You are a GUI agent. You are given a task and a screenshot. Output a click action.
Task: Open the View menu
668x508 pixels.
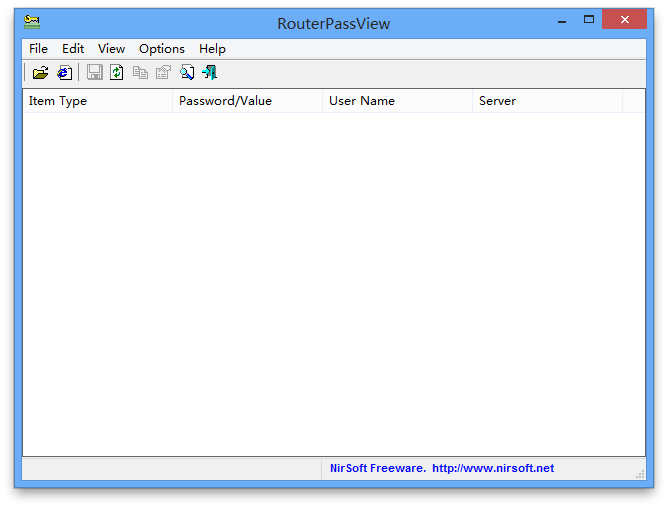click(x=111, y=49)
